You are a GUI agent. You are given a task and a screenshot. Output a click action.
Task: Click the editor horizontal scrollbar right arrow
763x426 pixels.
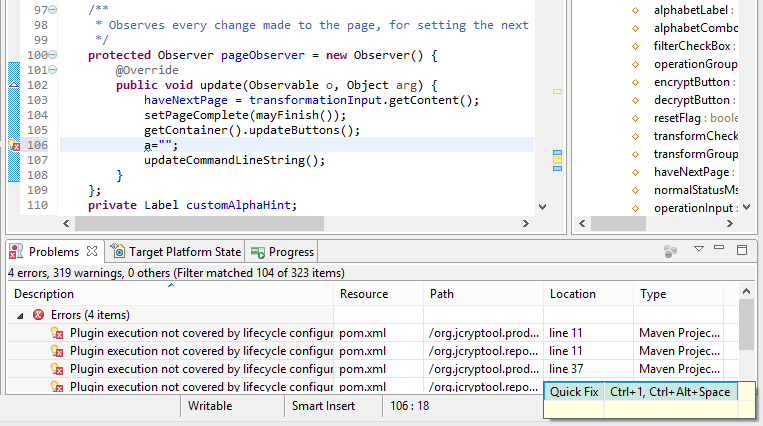(x=526, y=223)
